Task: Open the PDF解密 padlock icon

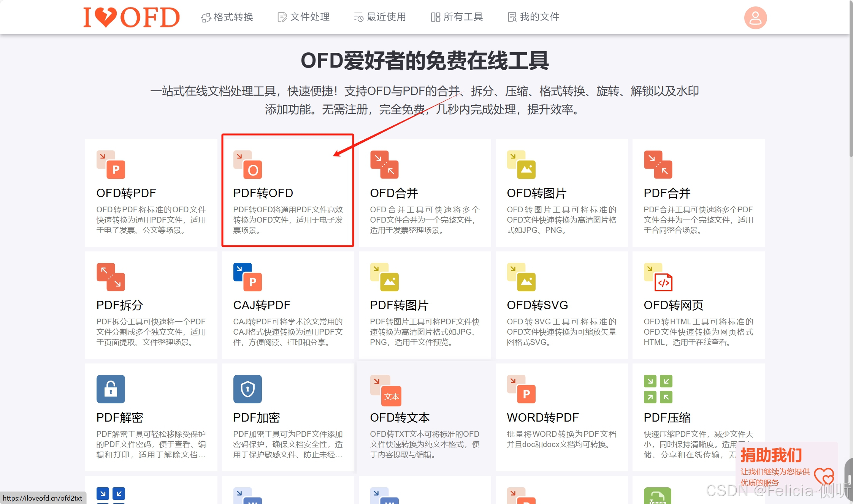Action: pyautogui.click(x=111, y=389)
